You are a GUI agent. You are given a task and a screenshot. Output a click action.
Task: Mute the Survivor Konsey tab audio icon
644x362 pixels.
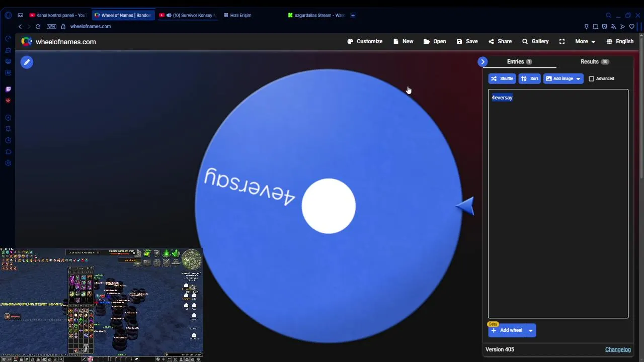click(x=169, y=15)
